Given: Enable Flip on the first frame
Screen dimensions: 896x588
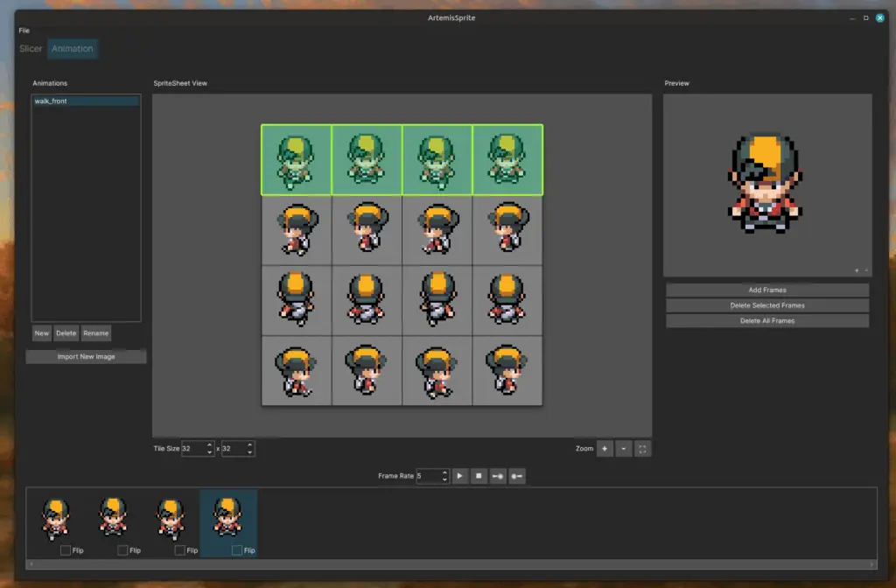Looking at the screenshot, I should [66, 550].
